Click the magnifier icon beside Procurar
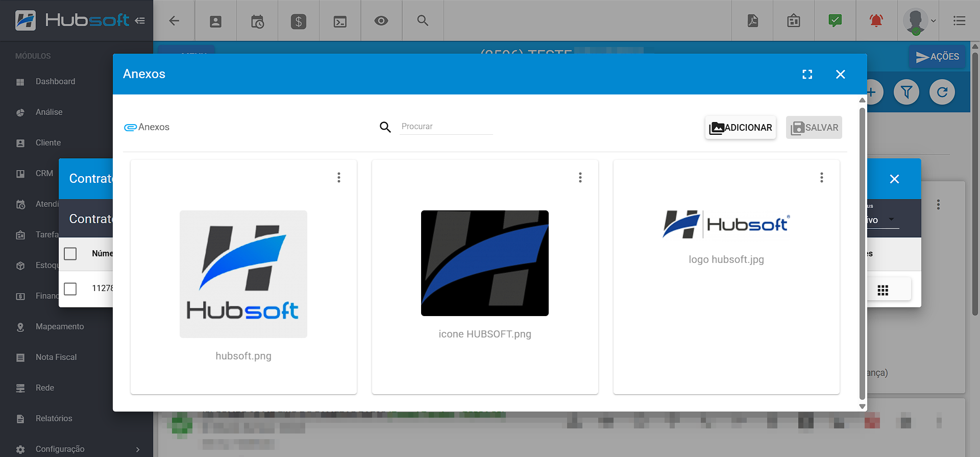Screen dimensions: 980x457 tap(385, 127)
